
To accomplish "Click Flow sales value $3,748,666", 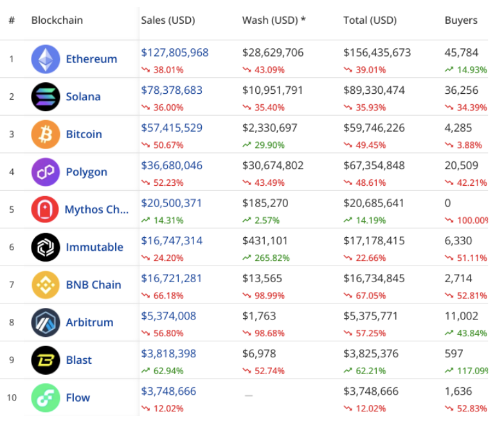I will tap(168, 391).
